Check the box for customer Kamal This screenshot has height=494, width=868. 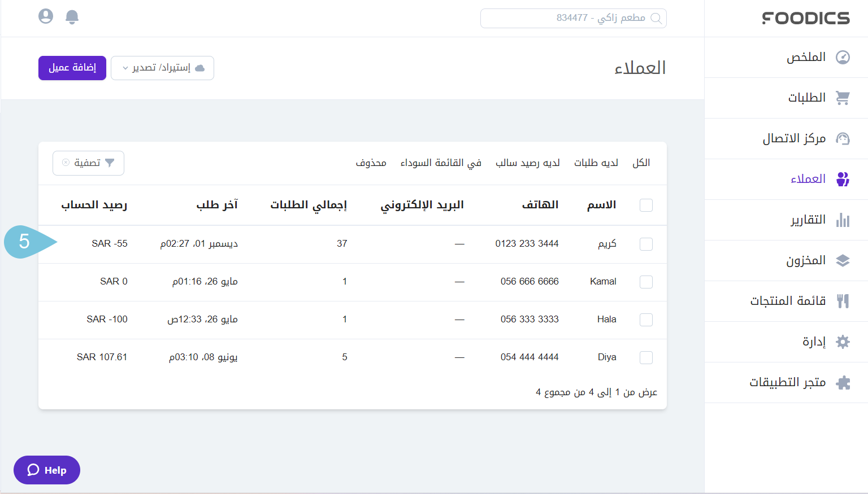pyautogui.click(x=646, y=282)
